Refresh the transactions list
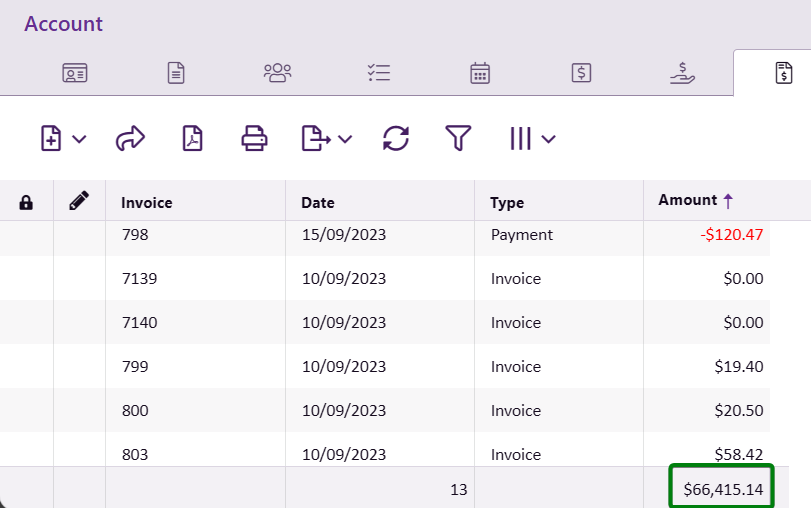Image resolution: width=811 pixels, height=508 pixels. point(396,139)
